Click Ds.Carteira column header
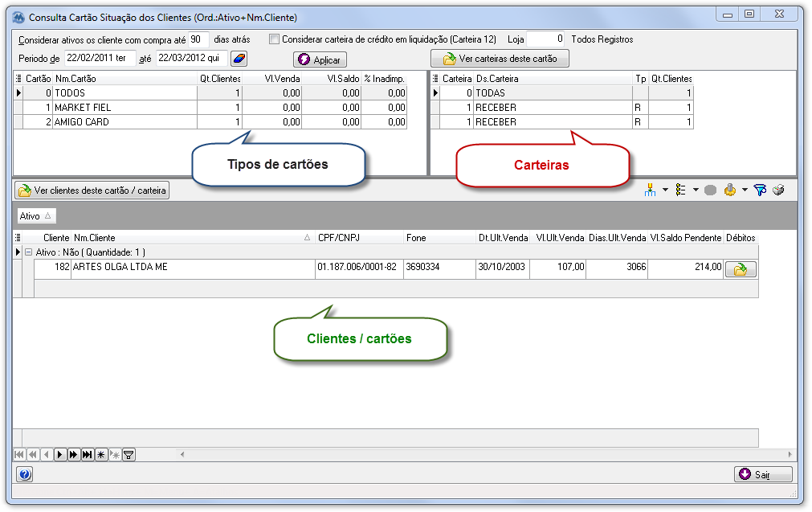Viewport: 812px width, 512px height. click(x=553, y=79)
